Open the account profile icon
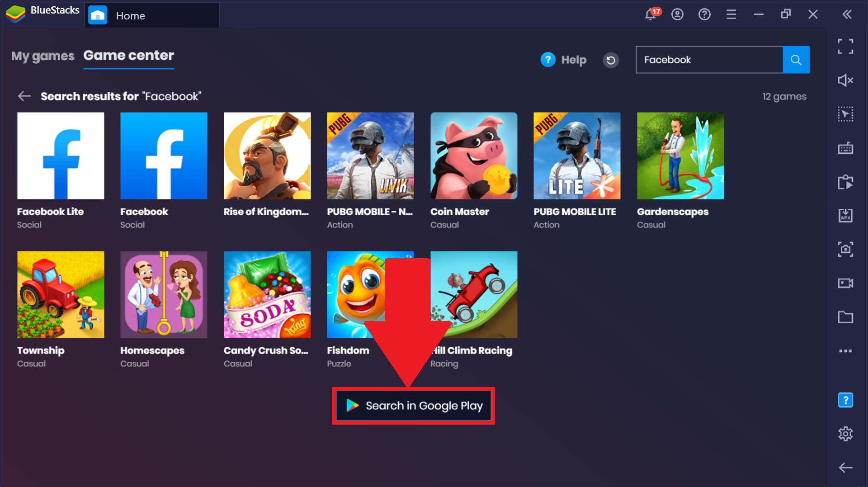The width and height of the screenshot is (868, 487). coord(677,14)
